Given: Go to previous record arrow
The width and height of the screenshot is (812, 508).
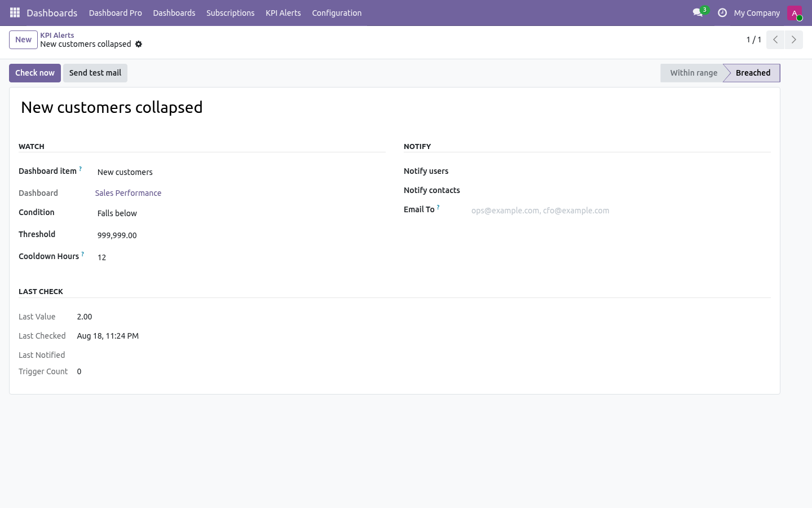Looking at the screenshot, I should tap(775, 40).
